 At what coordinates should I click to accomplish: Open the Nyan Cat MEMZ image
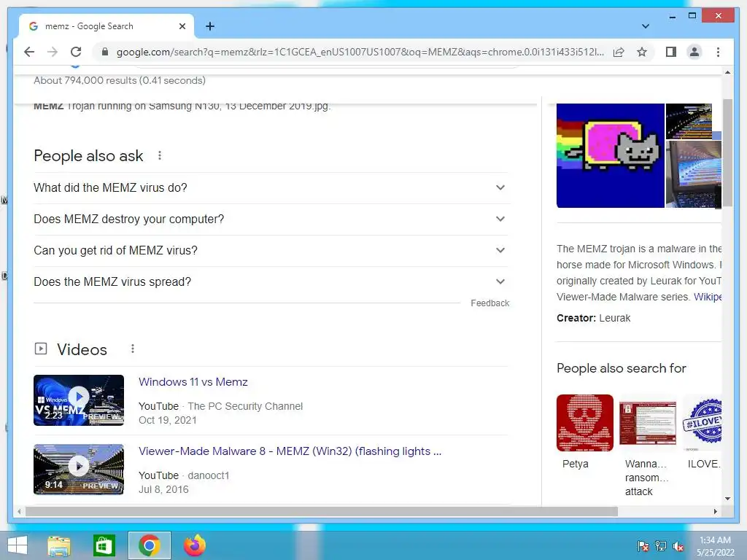coord(611,156)
